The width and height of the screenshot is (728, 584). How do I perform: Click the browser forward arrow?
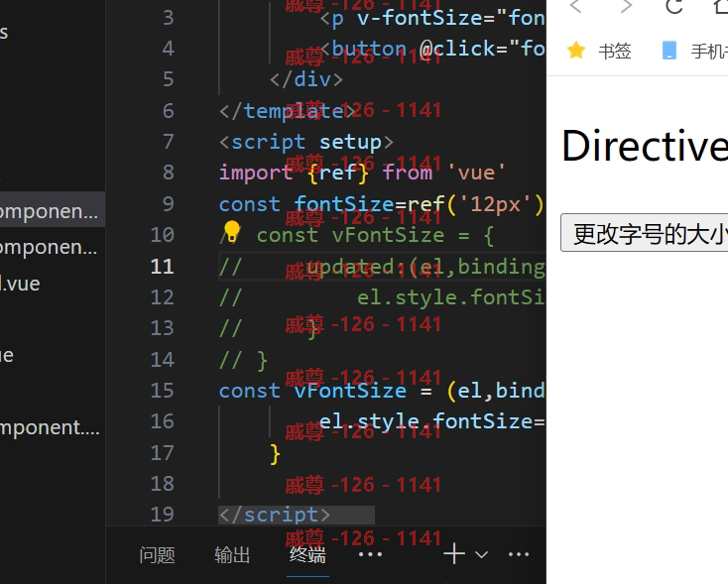pos(626,7)
